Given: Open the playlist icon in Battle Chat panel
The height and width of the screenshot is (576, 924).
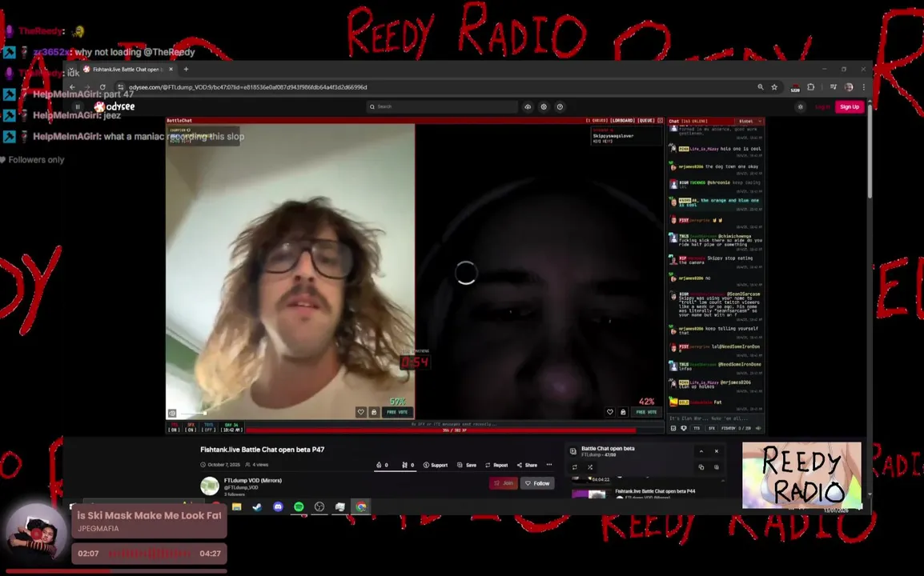Looking at the screenshot, I should 572,451.
